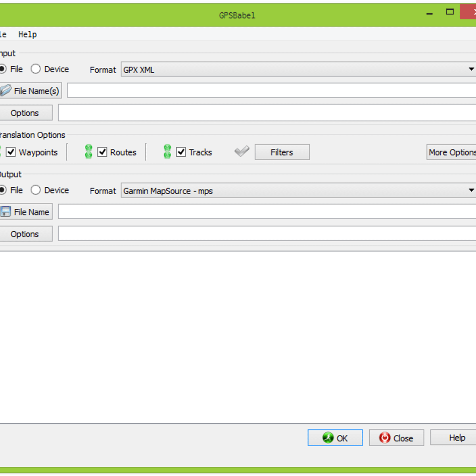Minimize the GPSBabel window
Image resolution: width=476 pixels, height=476 pixels.
coord(430,13)
